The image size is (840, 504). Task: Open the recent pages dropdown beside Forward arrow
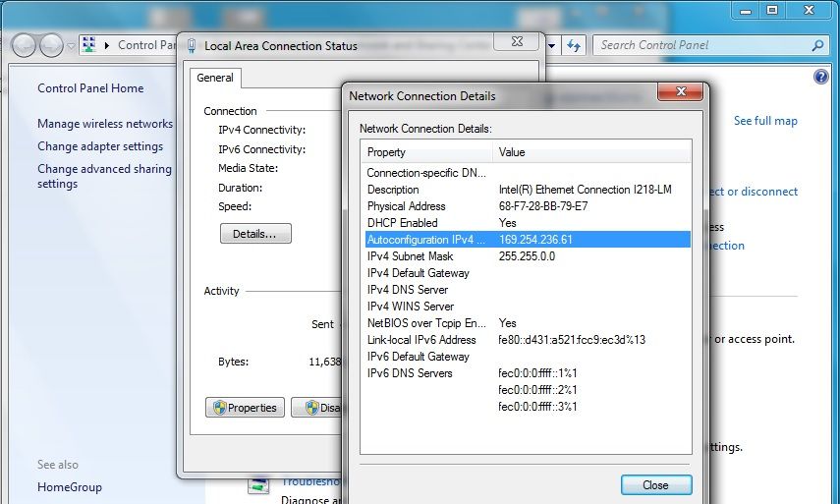[71, 46]
